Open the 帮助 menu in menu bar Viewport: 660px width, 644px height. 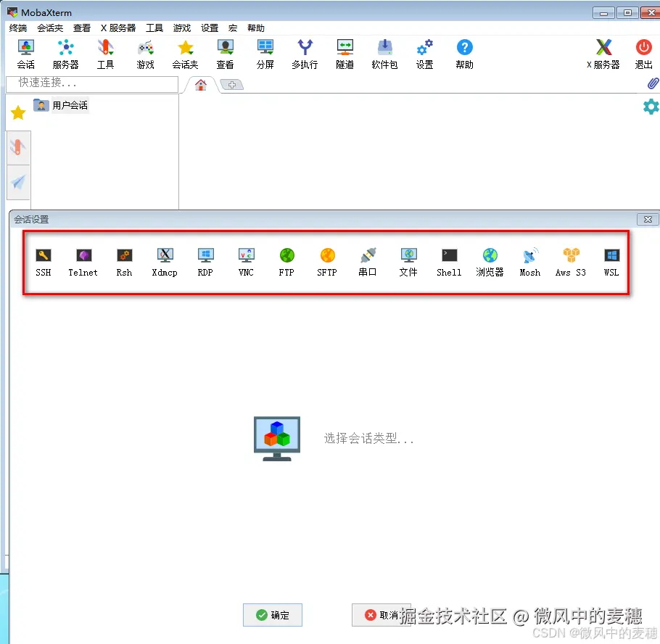(256, 28)
